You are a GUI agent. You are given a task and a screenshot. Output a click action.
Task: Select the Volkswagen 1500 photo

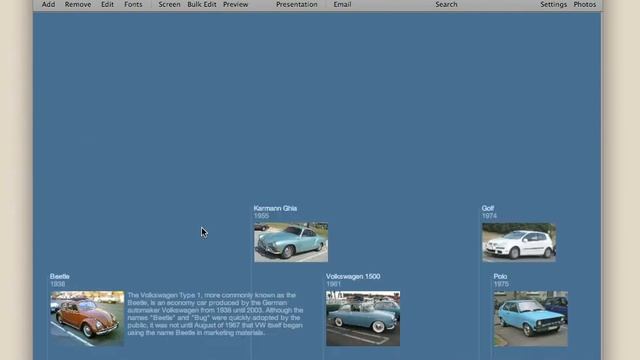pyautogui.click(x=363, y=318)
